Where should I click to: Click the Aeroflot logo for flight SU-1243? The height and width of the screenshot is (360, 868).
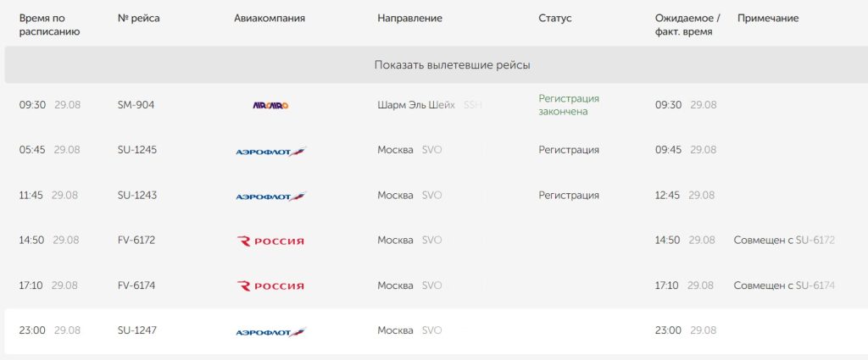(x=270, y=197)
